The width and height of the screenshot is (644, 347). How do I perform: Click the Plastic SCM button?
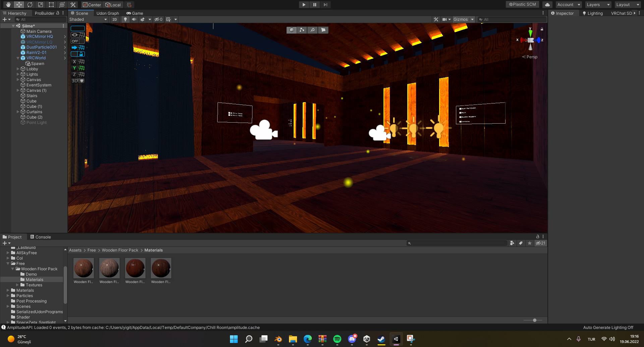point(522,4)
